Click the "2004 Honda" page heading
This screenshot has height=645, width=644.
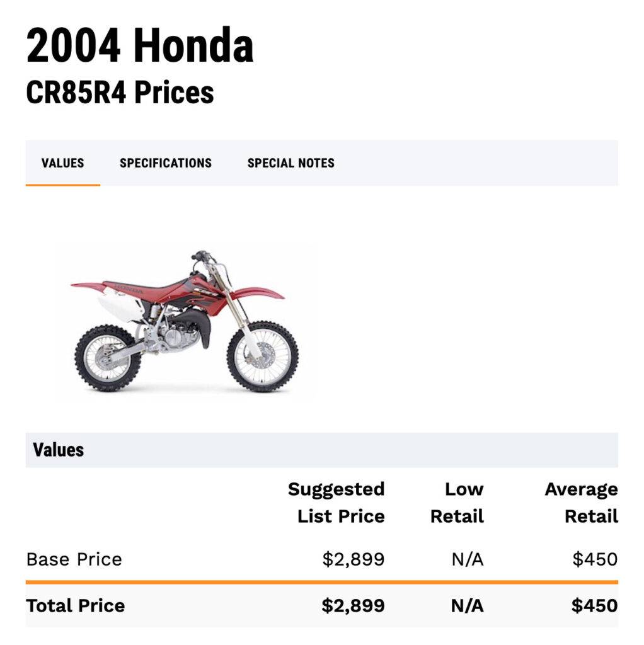(140, 47)
